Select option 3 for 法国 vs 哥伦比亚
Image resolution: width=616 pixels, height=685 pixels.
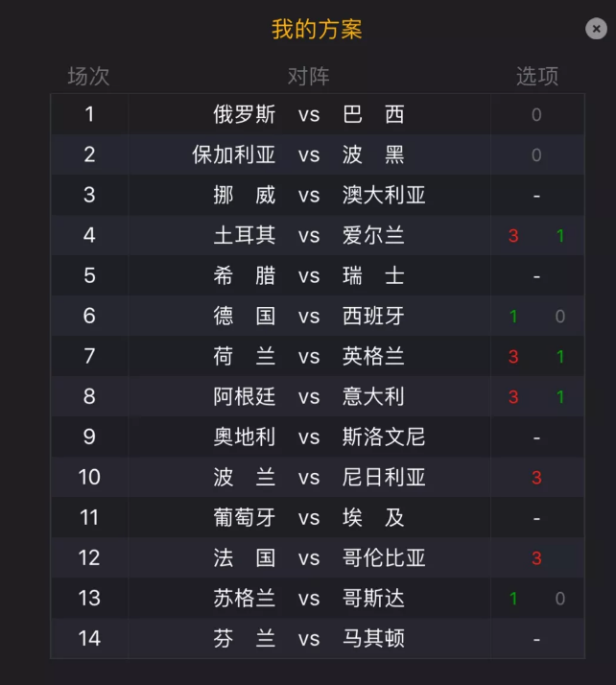click(536, 558)
